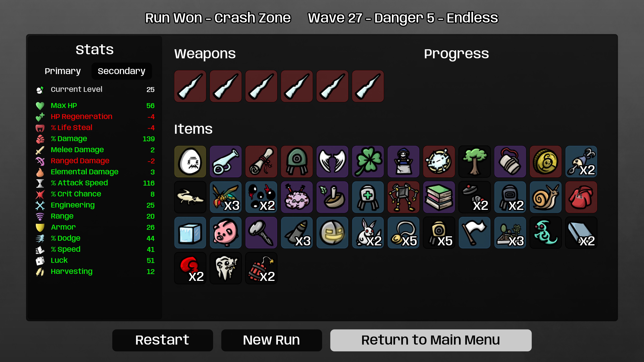Select the four-leaf clover item
644x362 pixels.
(x=368, y=162)
